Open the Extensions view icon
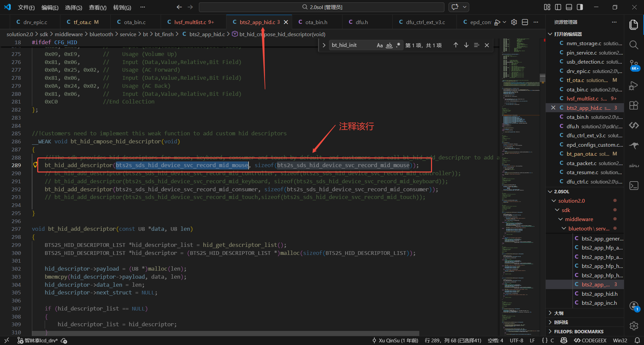Screen dimensions: 644x345 click(x=634, y=106)
